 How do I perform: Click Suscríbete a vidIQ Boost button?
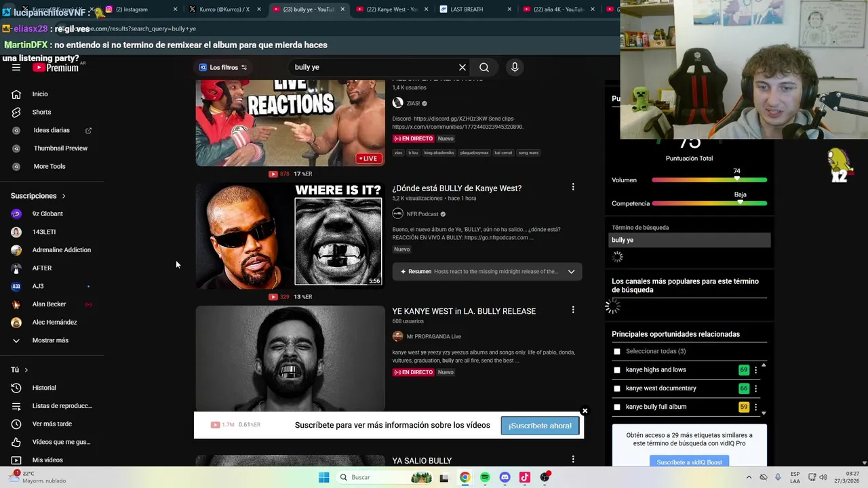coord(689,462)
